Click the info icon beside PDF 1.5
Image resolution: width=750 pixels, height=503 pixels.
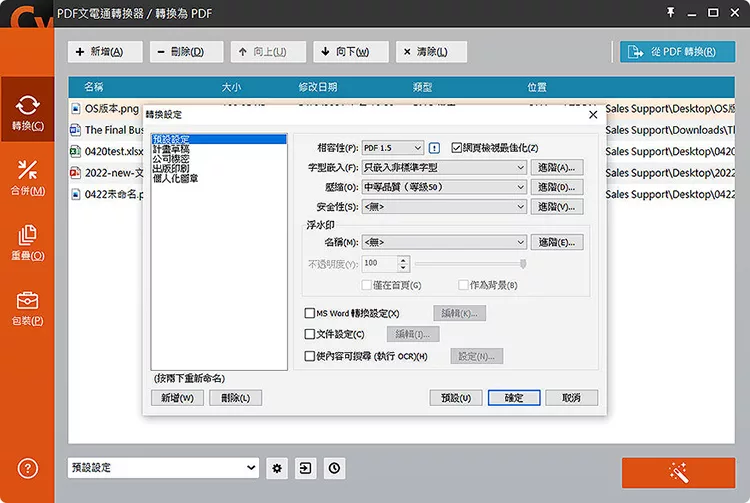[x=434, y=148]
